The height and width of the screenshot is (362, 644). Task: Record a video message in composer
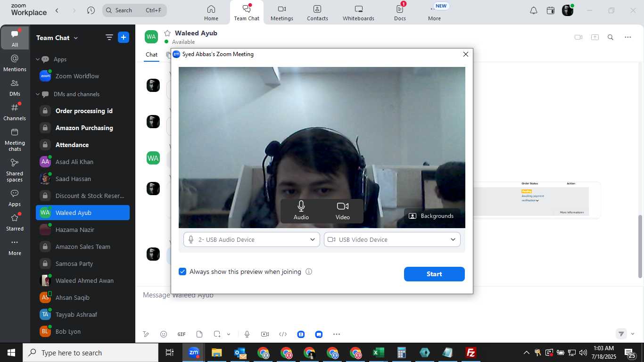pyautogui.click(x=265, y=334)
